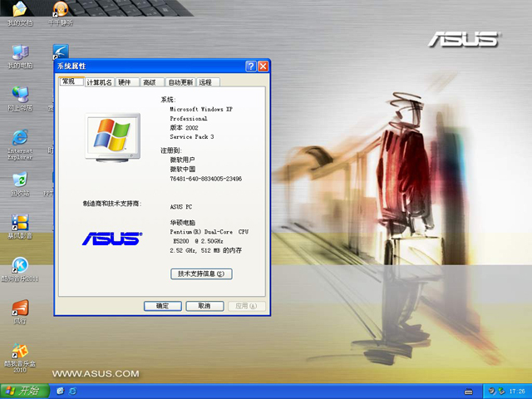
Task: Click the second system tray icon
Action: [501, 392]
